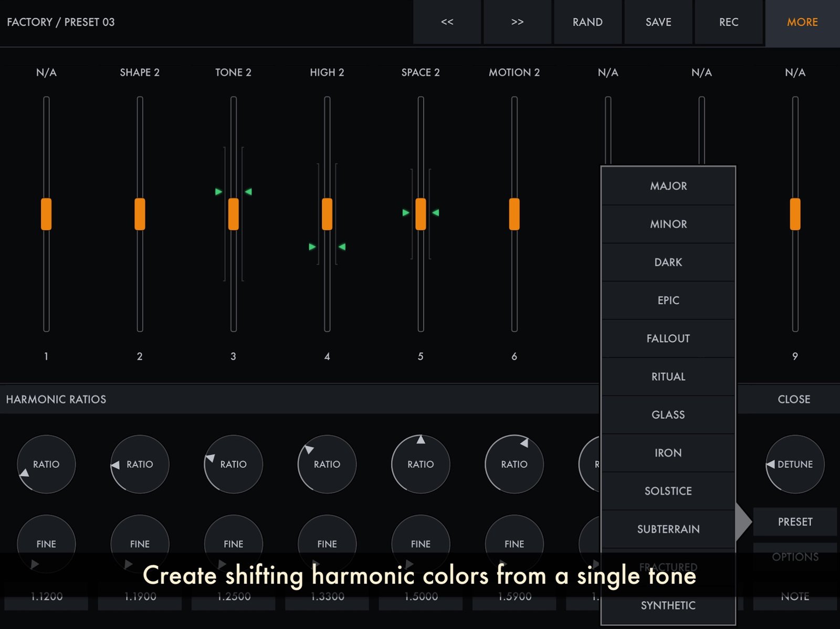
Task: Select the IRON preset entry
Action: click(668, 453)
